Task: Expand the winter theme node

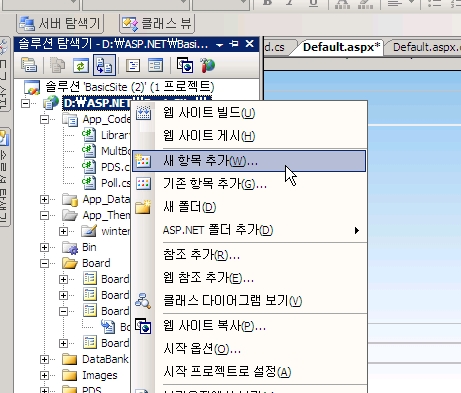Action: 63,231
